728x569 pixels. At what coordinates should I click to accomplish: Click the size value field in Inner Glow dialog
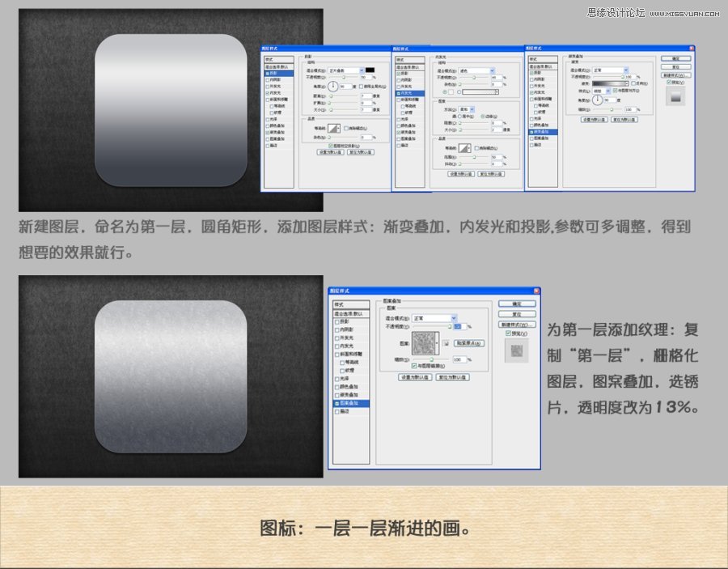tap(497, 130)
